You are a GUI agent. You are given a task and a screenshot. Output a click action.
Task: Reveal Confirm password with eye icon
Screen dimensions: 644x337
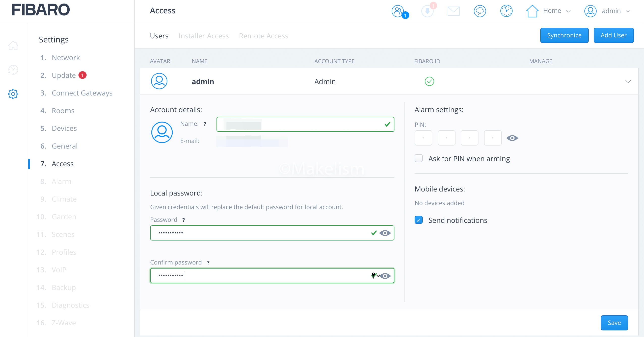click(385, 276)
